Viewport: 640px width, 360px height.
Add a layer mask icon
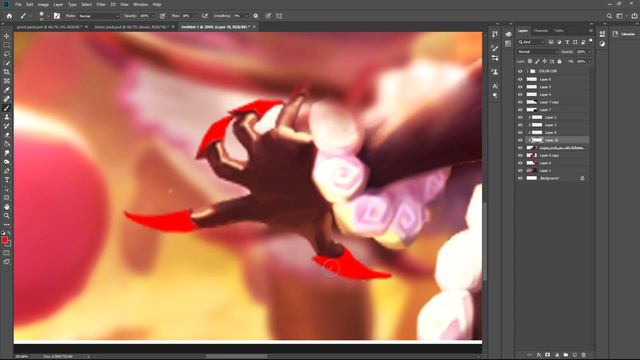[548, 355]
